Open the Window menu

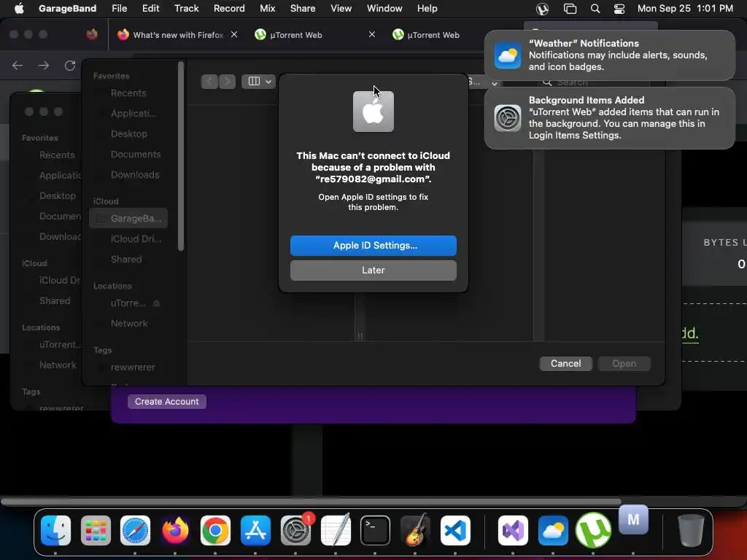point(384,8)
